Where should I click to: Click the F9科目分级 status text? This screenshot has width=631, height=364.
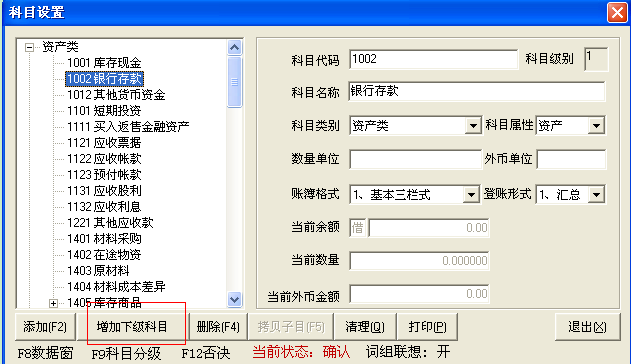tap(126, 354)
